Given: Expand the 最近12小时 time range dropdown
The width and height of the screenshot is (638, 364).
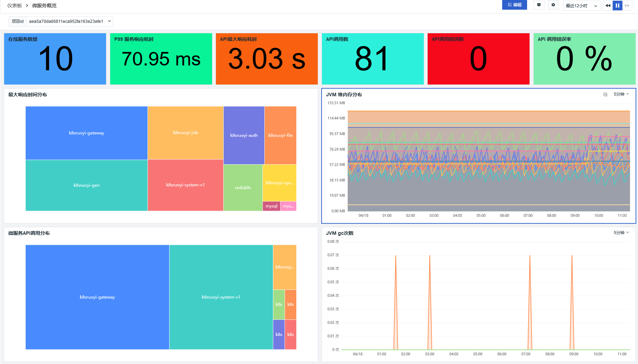Looking at the screenshot, I should (x=581, y=6).
